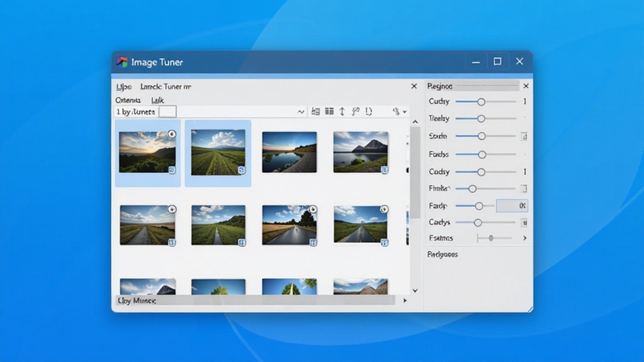Click the Sodn slider handle
The width and height of the screenshot is (644, 362).
(481, 136)
